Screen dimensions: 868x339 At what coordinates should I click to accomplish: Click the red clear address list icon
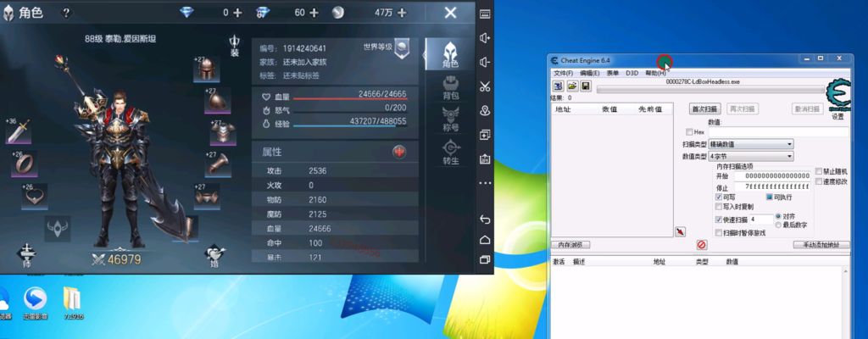pyautogui.click(x=701, y=244)
